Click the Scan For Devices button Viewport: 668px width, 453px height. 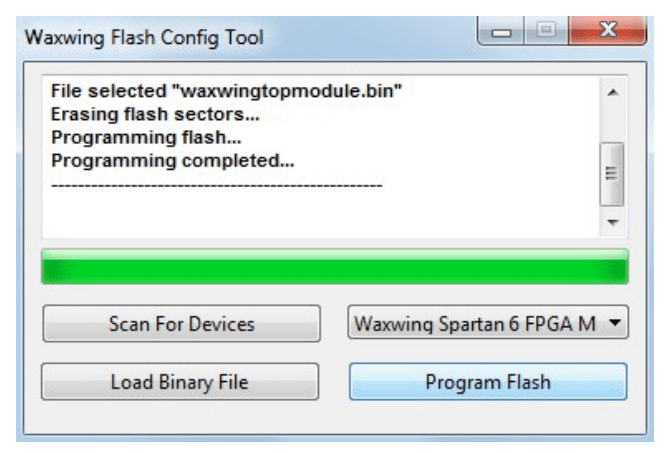(181, 324)
